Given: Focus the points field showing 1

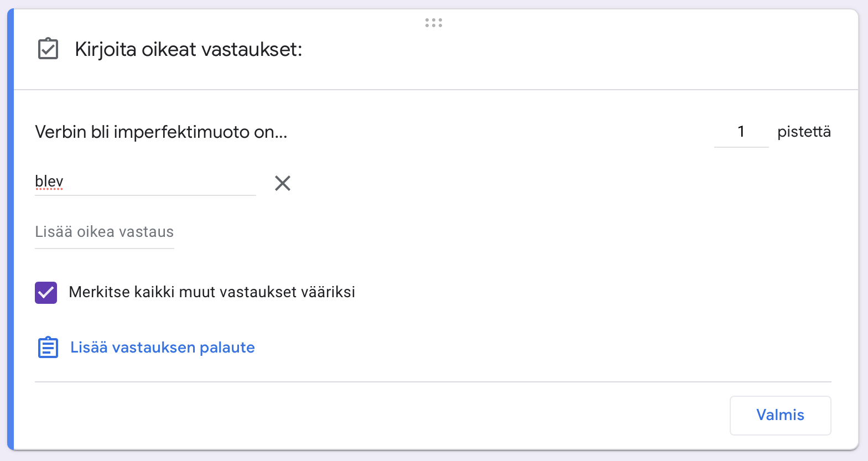Looking at the screenshot, I should tap(741, 132).
